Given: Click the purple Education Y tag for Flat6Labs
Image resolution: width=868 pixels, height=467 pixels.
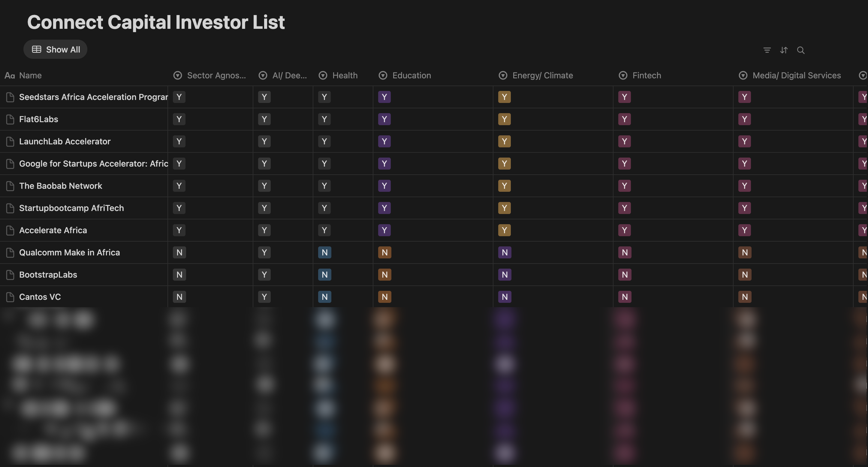Looking at the screenshot, I should [x=384, y=119].
